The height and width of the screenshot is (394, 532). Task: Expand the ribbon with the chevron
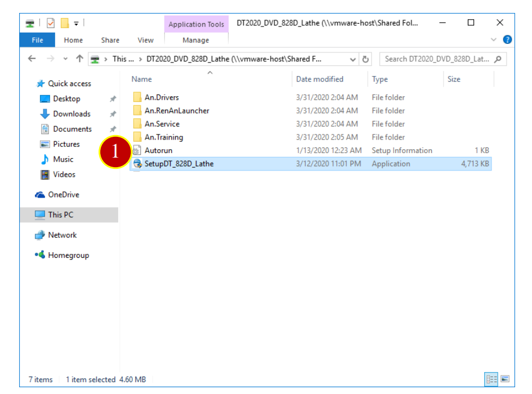tap(494, 40)
